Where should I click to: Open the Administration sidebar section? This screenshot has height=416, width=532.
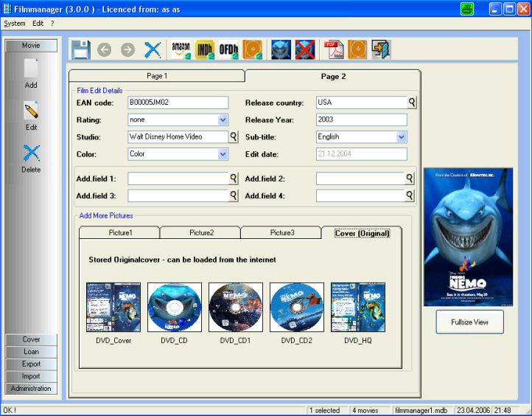coord(31,389)
